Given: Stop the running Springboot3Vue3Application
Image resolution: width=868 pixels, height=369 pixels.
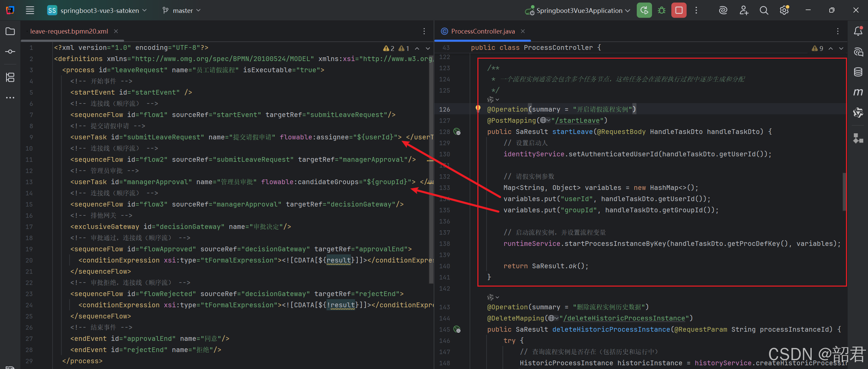Looking at the screenshot, I should click(x=679, y=11).
